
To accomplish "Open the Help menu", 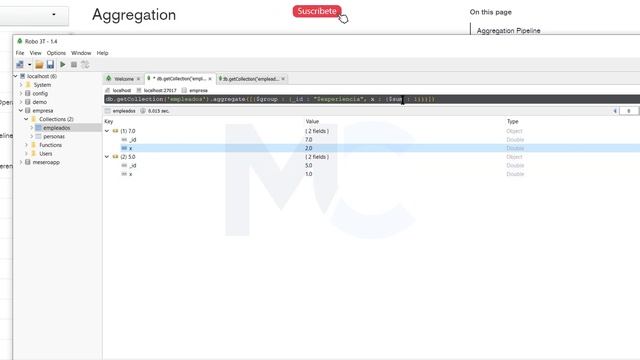I will [x=102, y=53].
